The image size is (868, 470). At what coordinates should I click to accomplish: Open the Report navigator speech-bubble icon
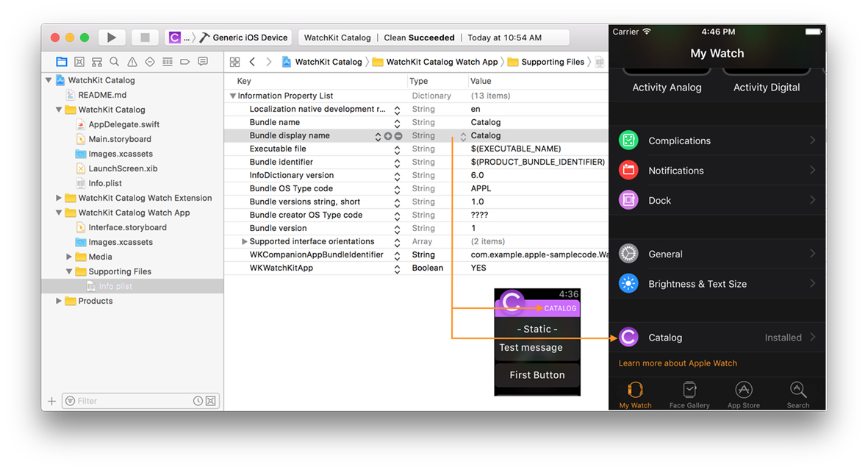point(203,62)
